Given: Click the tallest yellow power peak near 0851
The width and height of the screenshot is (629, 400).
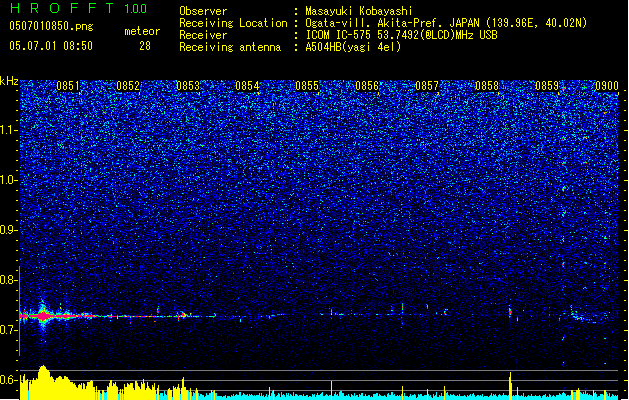Looking at the screenshot, I should coord(43,381).
